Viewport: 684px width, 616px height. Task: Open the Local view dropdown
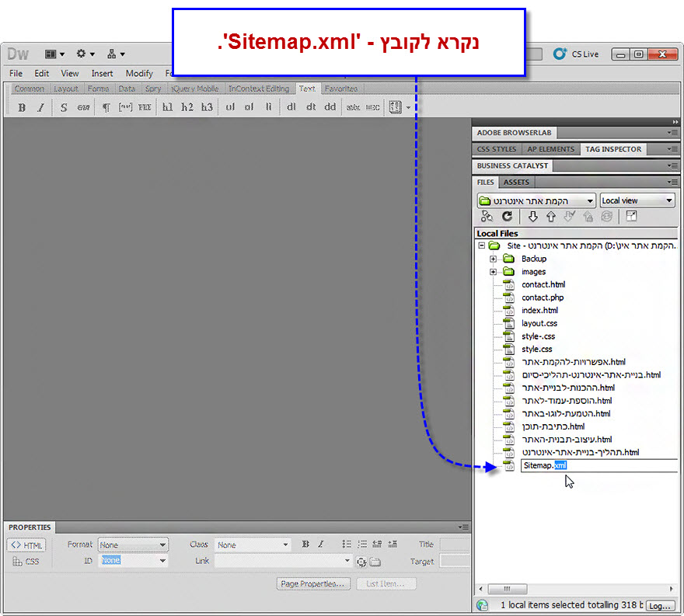637,200
